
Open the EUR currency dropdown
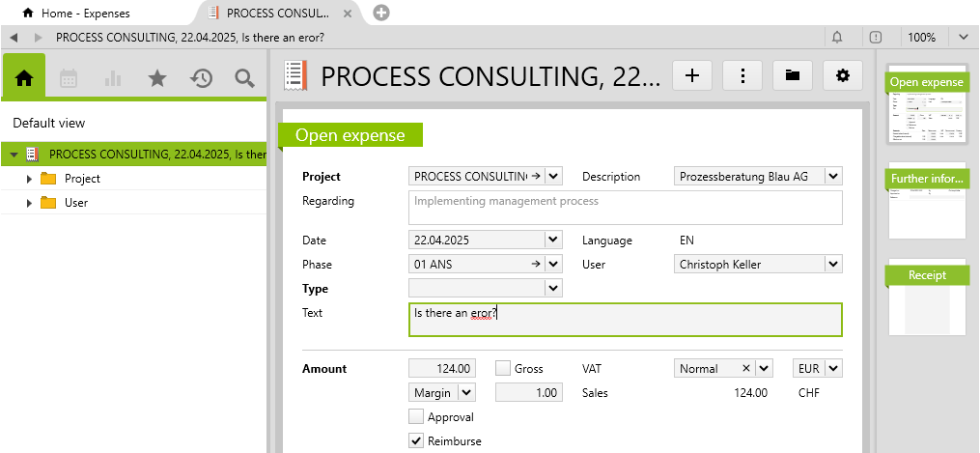click(x=833, y=368)
